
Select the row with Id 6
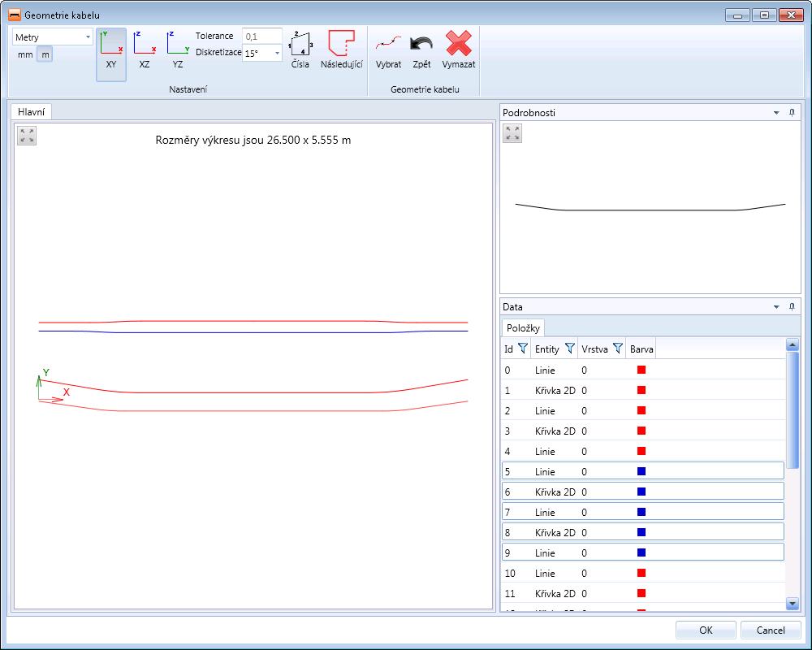(642, 492)
